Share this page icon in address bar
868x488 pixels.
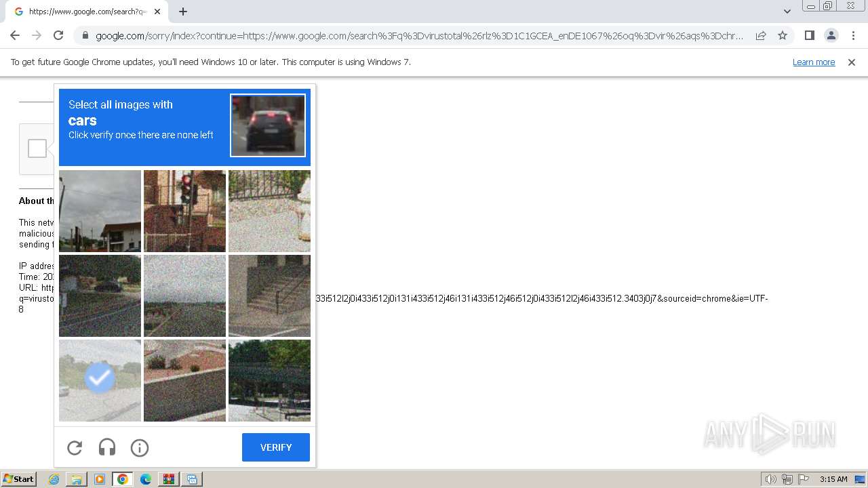pos(761,35)
